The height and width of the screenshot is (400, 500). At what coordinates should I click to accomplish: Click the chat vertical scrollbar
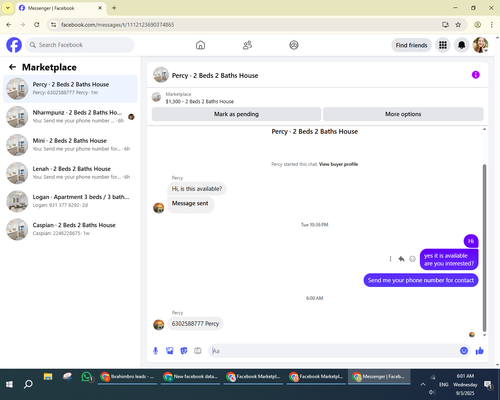[484, 248]
